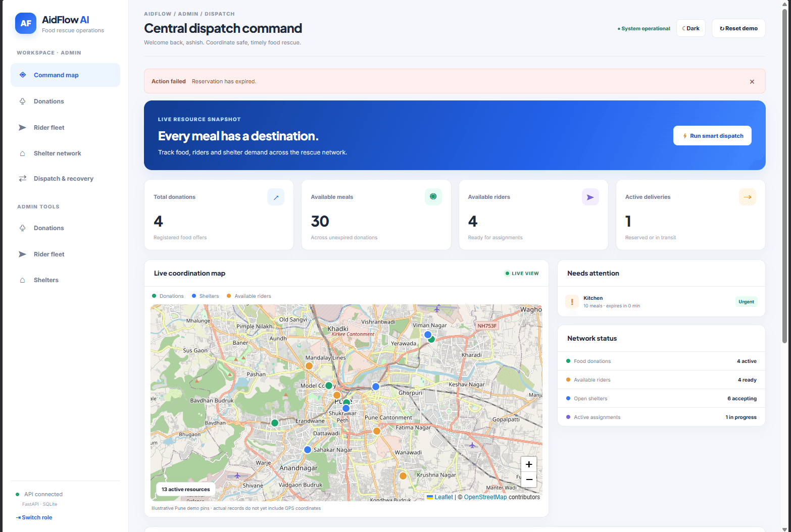791x532 pixels.
Task: Click the Available riders status row
Action: coord(661,380)
